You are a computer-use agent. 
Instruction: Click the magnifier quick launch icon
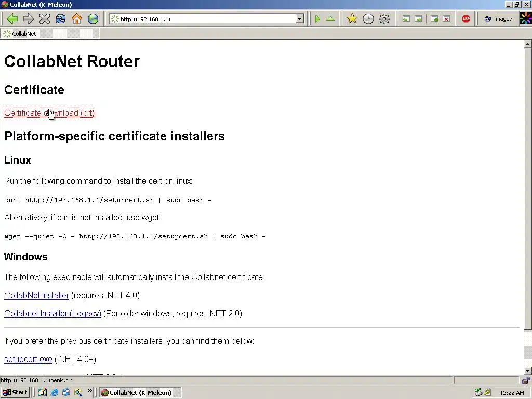[x=78, y=392]
